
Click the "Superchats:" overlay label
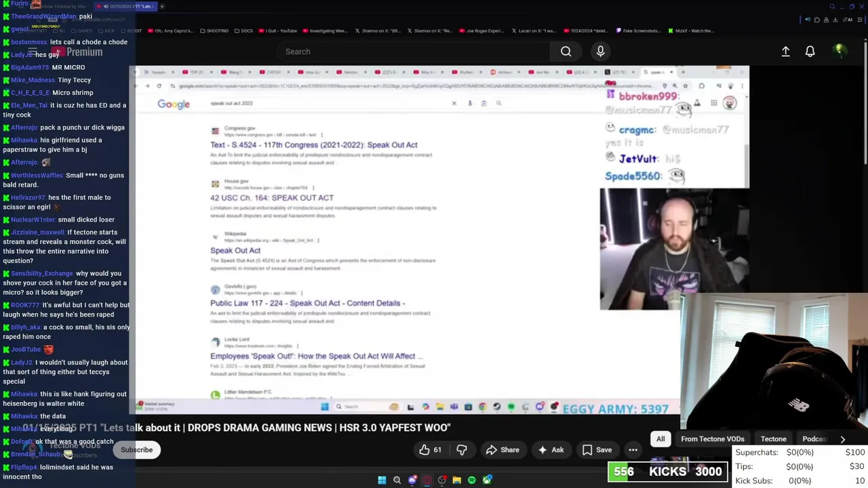pyautogui.click(x=757, y=452)
